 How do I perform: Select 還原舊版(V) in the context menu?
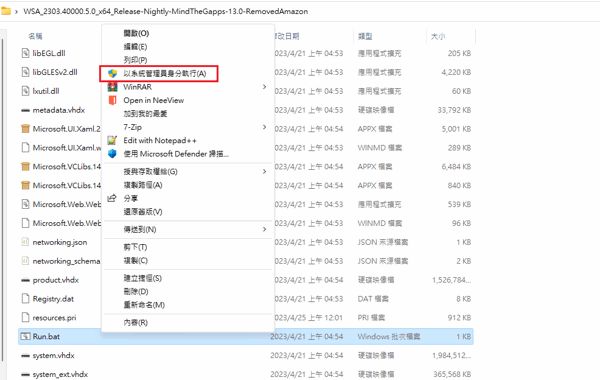(x=143, y=212)
